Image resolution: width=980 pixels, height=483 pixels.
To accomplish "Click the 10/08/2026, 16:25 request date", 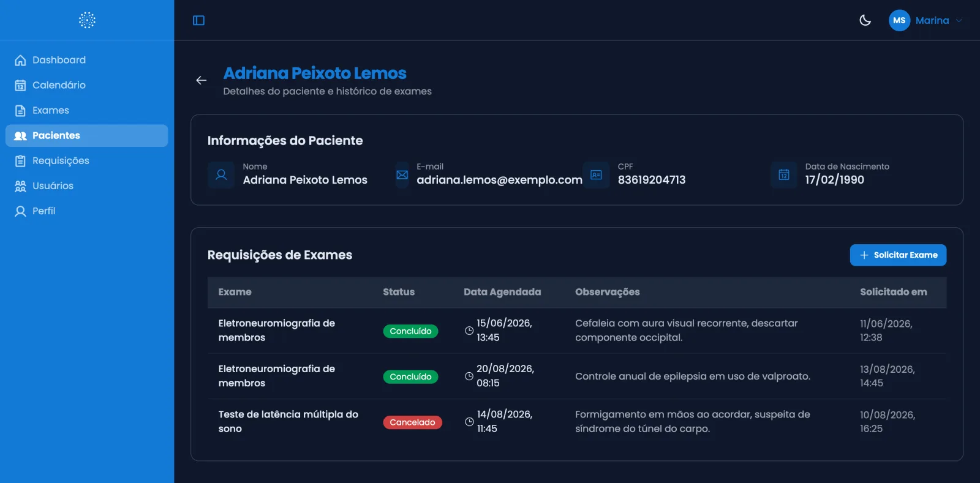I will pos(888,422).
